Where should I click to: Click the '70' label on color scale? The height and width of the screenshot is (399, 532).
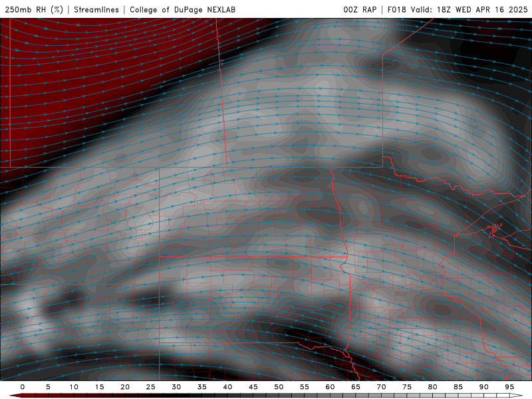(381, 387)
